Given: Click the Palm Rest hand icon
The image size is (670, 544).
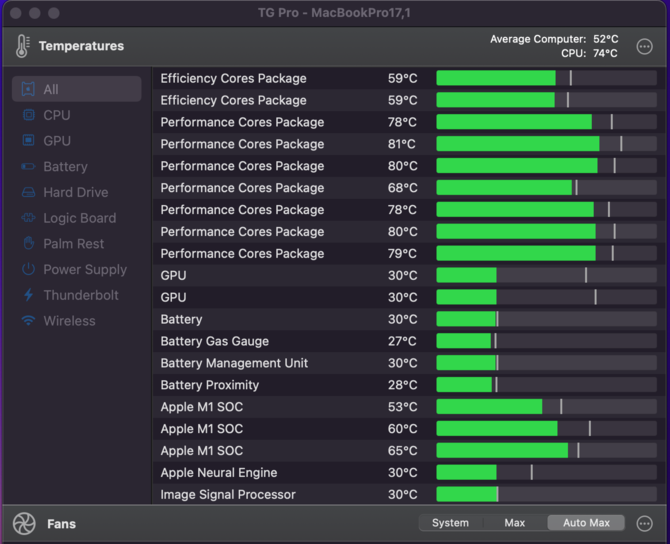Looking at the screenshot, I should [28, 244].
